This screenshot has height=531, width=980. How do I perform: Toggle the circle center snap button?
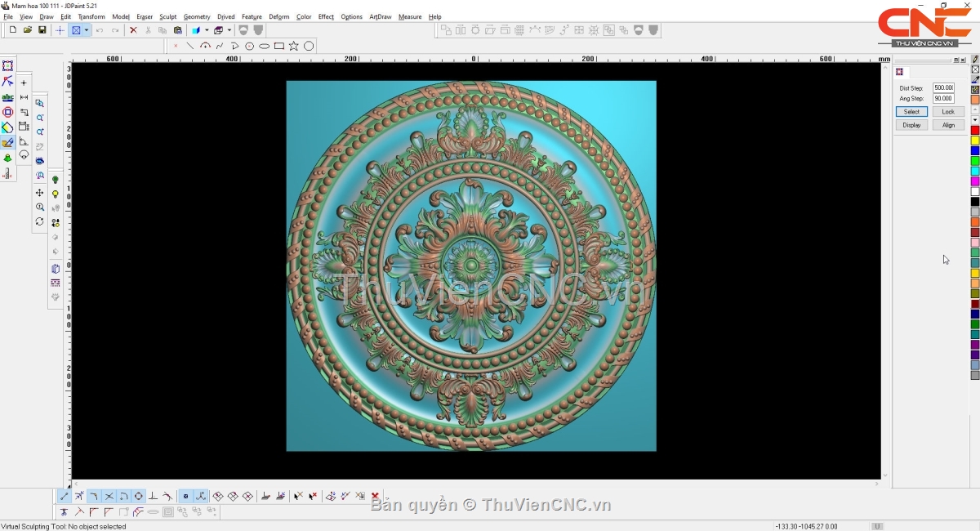click(138, 496)
